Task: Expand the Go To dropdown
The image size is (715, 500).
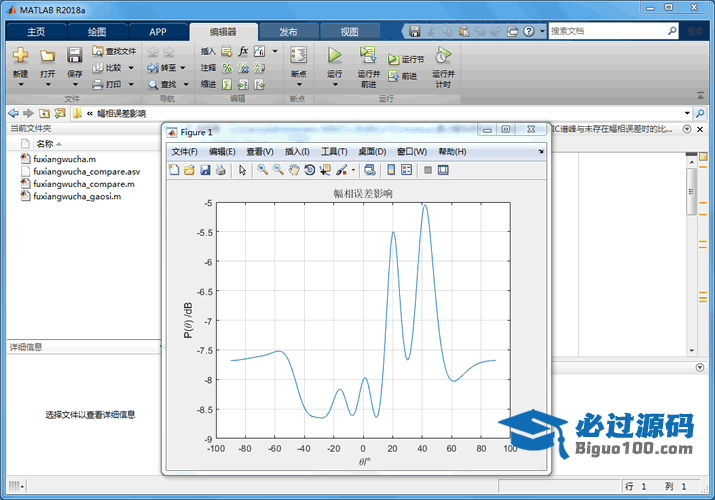Action: coord(183,68)
